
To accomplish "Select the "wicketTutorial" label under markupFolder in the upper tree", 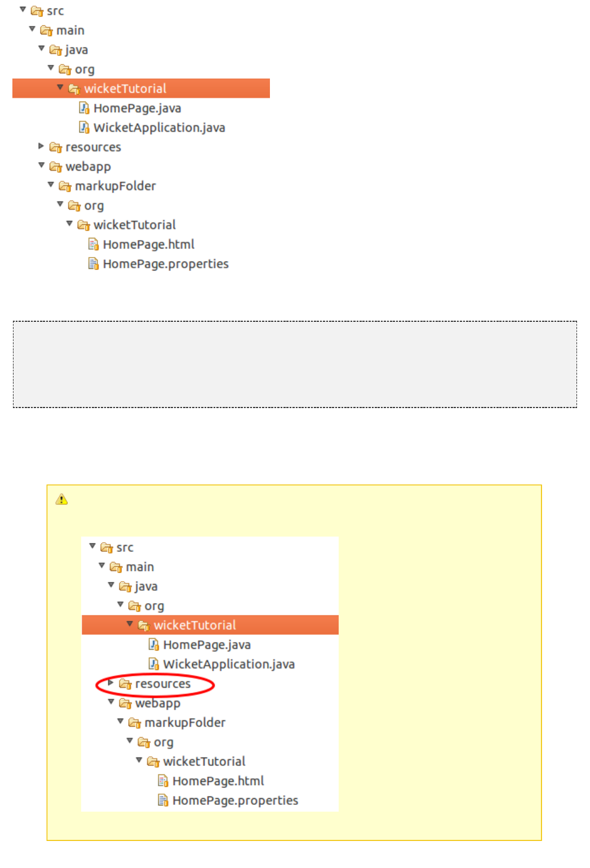I will [x=135, y=225].
